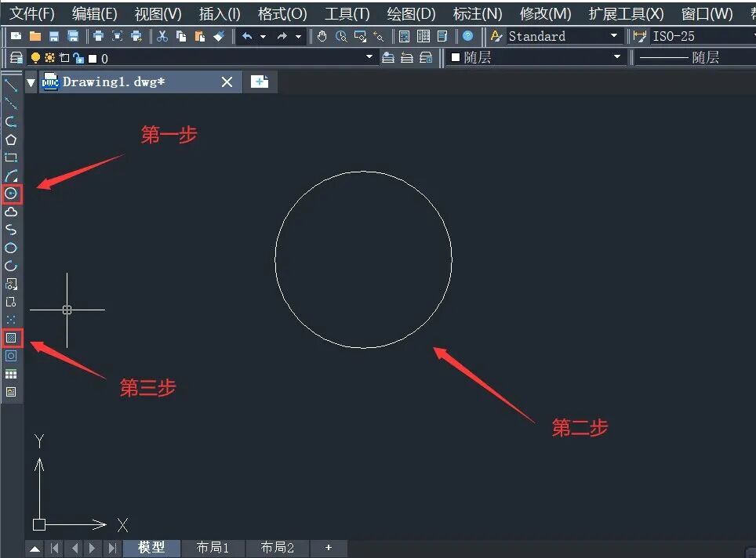Open the properties palette icon
The width and height of the screenshot is (756, 558).
(442, 36)
